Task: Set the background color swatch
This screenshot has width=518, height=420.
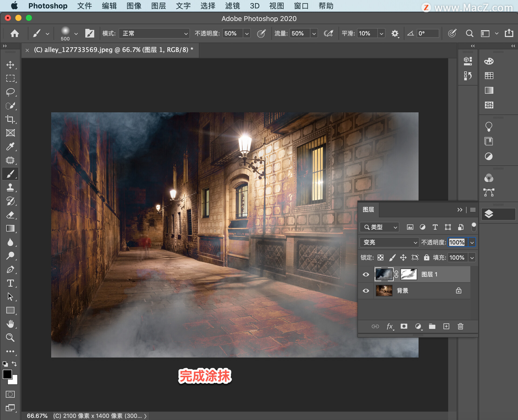Action: (14, 381)
